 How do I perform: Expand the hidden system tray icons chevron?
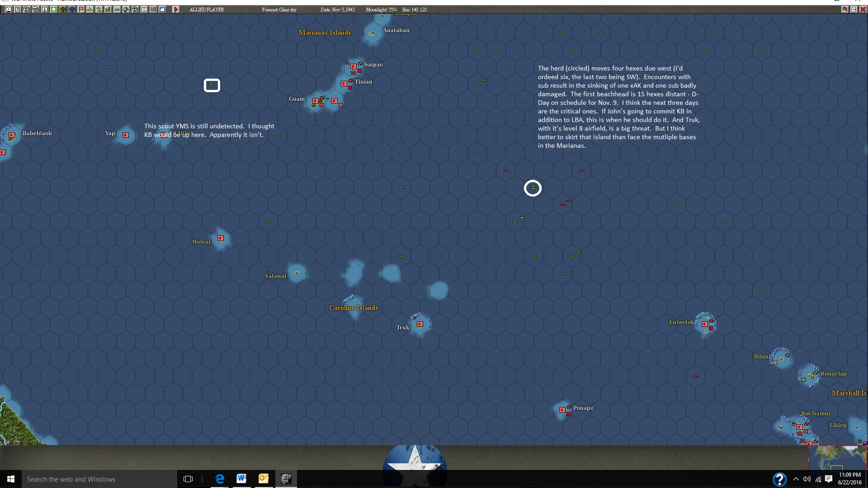pos(796,479)
